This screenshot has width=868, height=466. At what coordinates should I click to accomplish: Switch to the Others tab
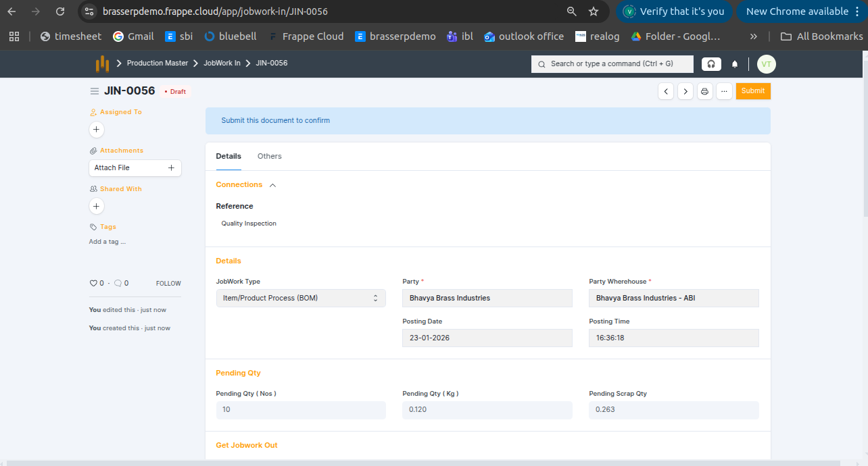[269, 156]
